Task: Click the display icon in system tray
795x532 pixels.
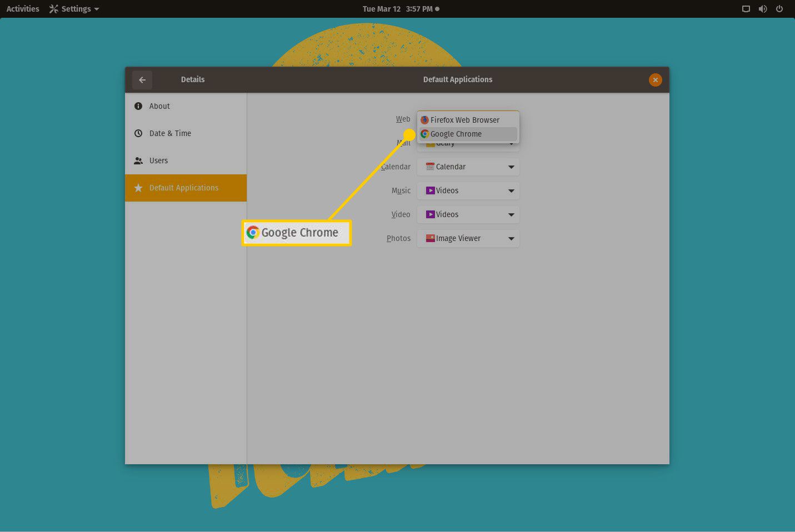Action: pyautogui.click(x=746, y=9)
